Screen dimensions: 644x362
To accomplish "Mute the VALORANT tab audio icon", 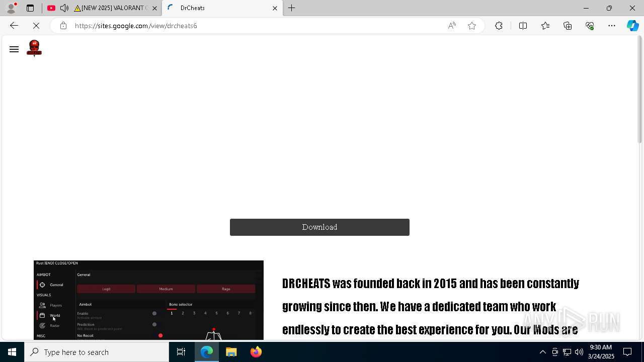I will 64,8.
